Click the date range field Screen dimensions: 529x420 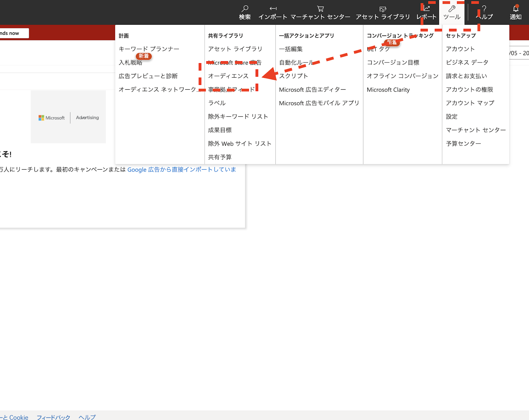coord(519,53)
